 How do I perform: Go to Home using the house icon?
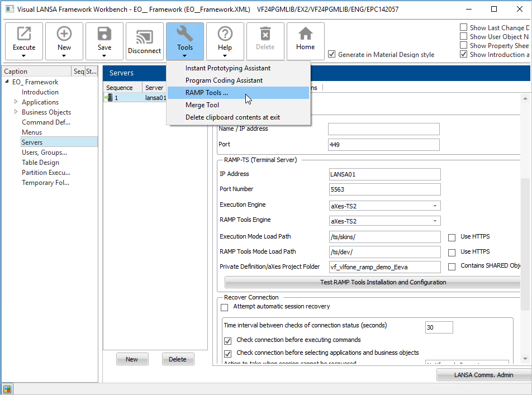305,34
